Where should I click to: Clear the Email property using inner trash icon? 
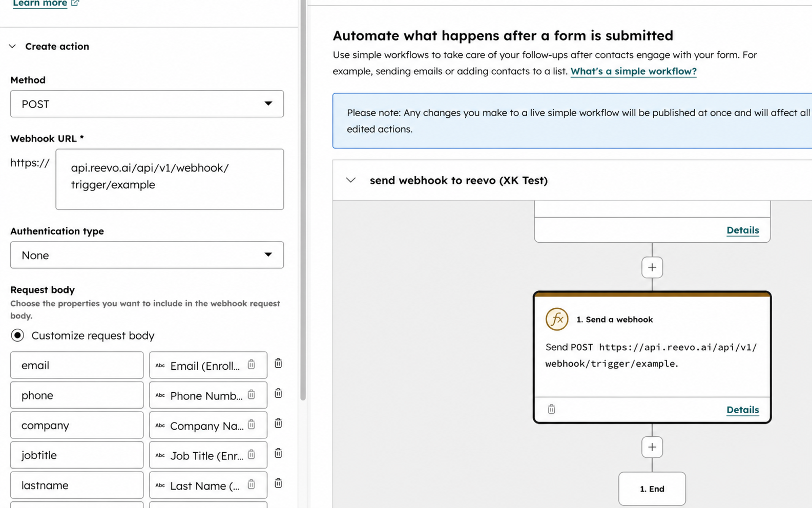click(x=252, y=365)
